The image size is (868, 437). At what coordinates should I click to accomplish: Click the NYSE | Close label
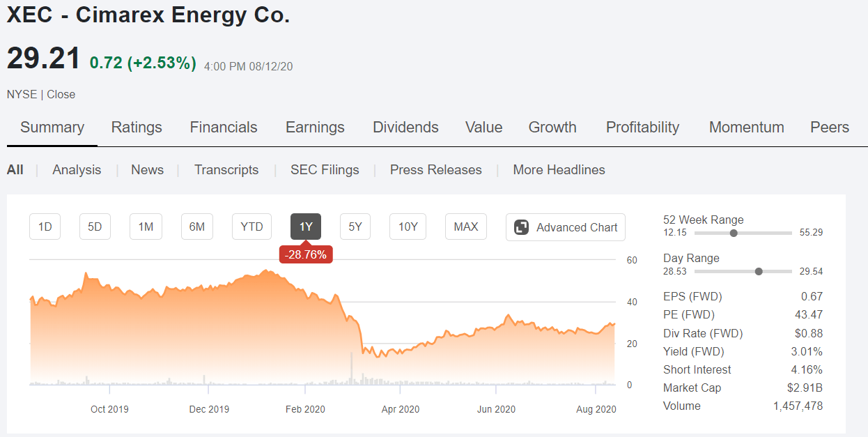point(41,94)
